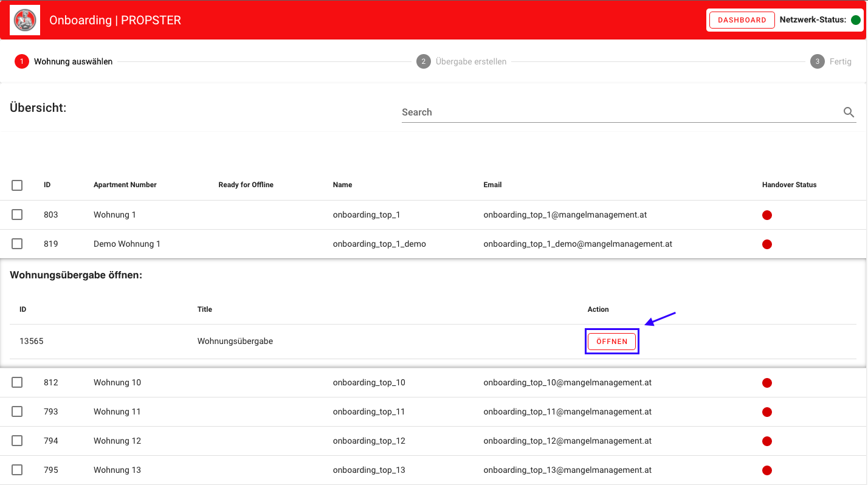Click the Action column header
This screenshot has height=485, width=868.
[598, 309]
